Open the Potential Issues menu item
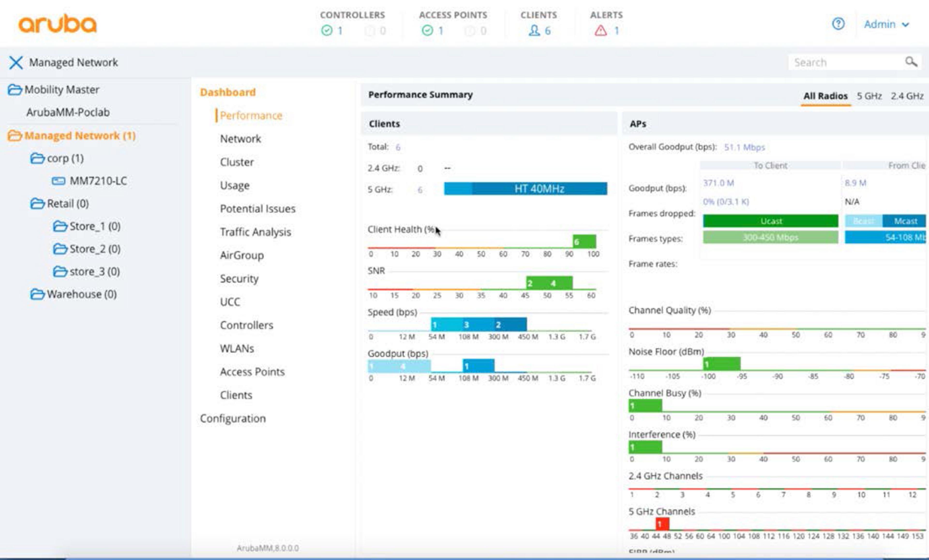 258,208
